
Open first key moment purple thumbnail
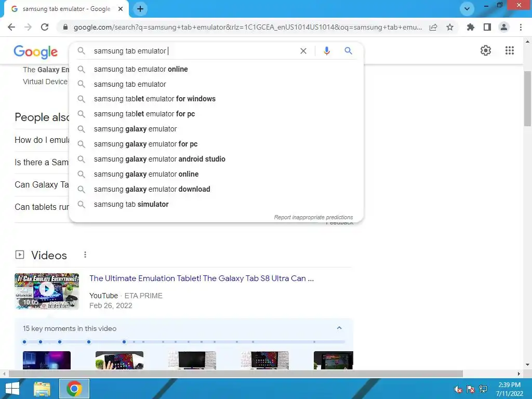coord(47,361)
